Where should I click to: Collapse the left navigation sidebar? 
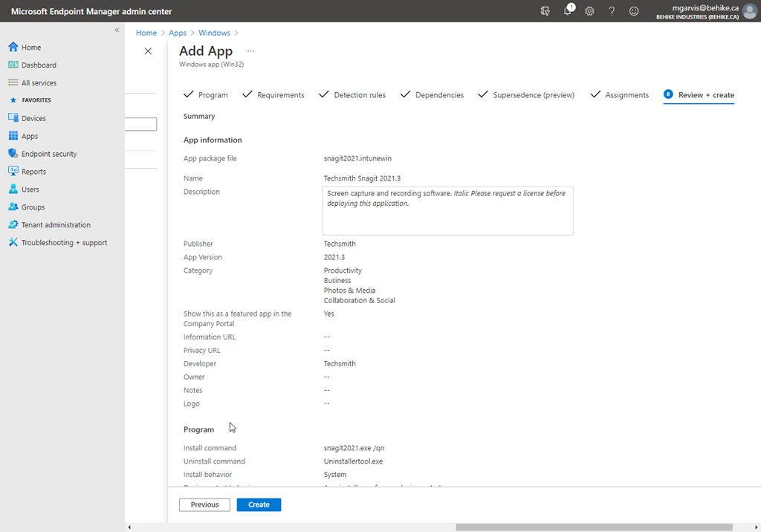pyautogui.click(x=117, y=30)
